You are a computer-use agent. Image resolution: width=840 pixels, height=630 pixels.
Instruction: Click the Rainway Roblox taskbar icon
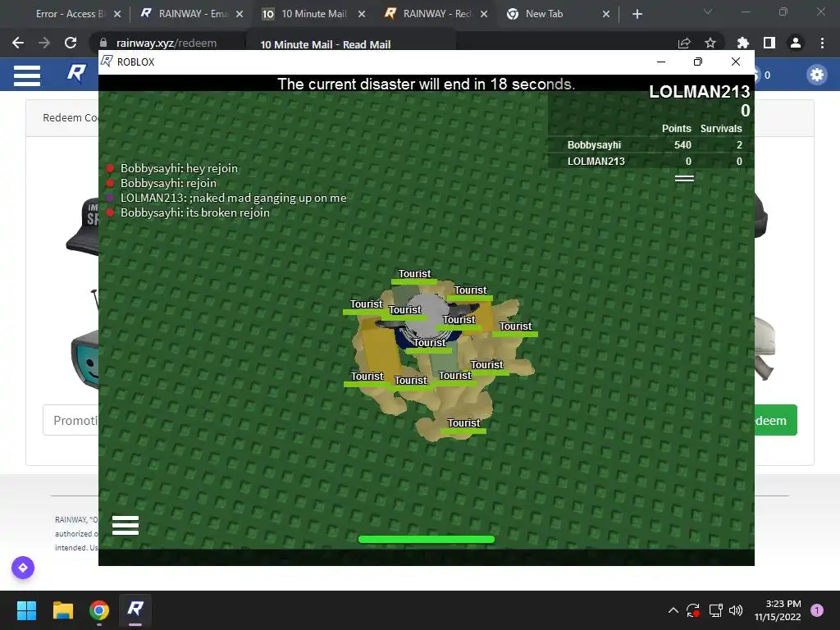(x=135, y=609)
